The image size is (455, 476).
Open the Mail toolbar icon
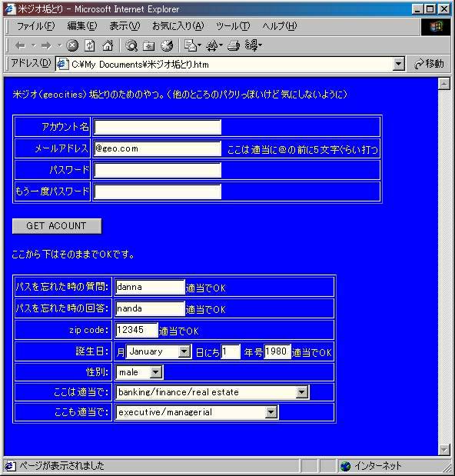(x=191, y=45)
